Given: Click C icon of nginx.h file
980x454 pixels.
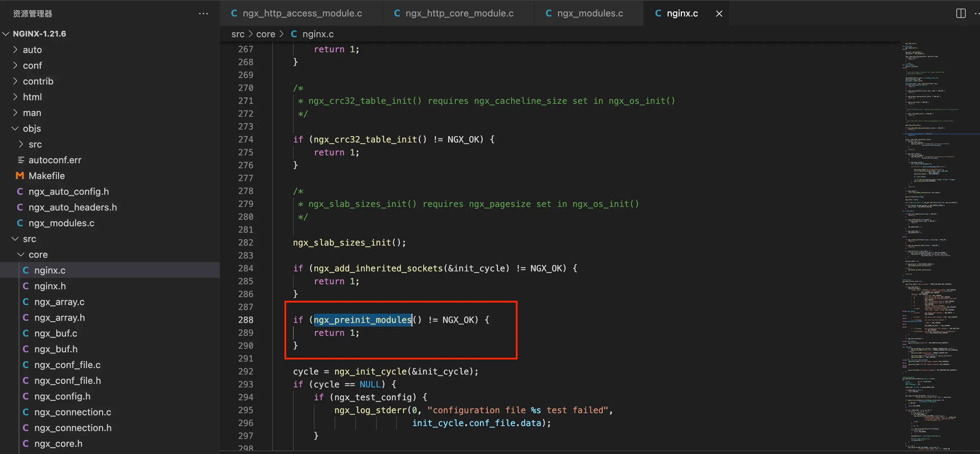Looking at the screenshot, I should point(25,286).
